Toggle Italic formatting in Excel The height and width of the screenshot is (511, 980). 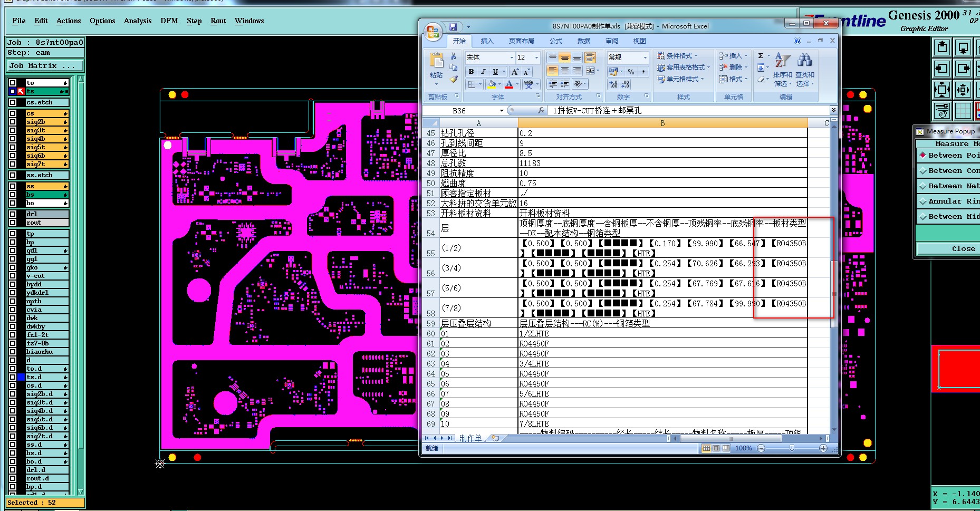[483, 72]
